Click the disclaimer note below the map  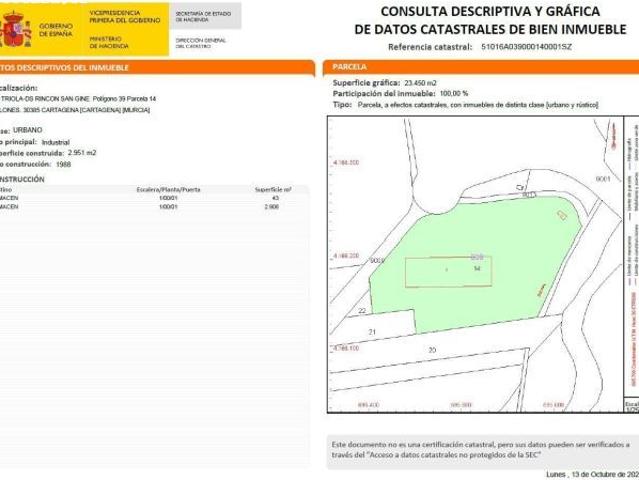point(481,450)
